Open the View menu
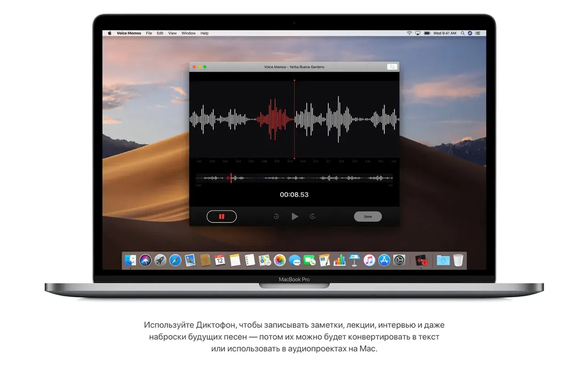Image resolution: width=588 pixels, height=366 pixels. pos(173,33)
